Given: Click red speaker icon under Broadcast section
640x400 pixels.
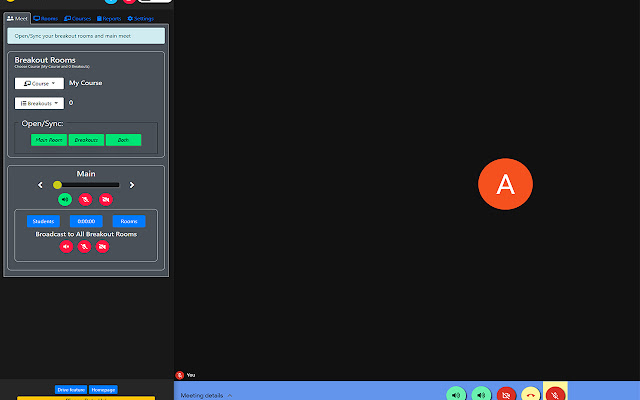Looking at the screenshot, I should [66, 247].
